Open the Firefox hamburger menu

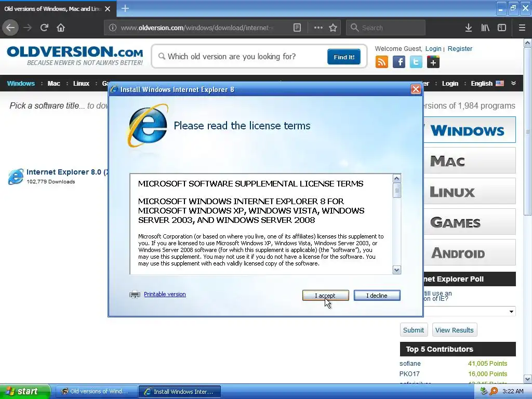click(522, 28)
